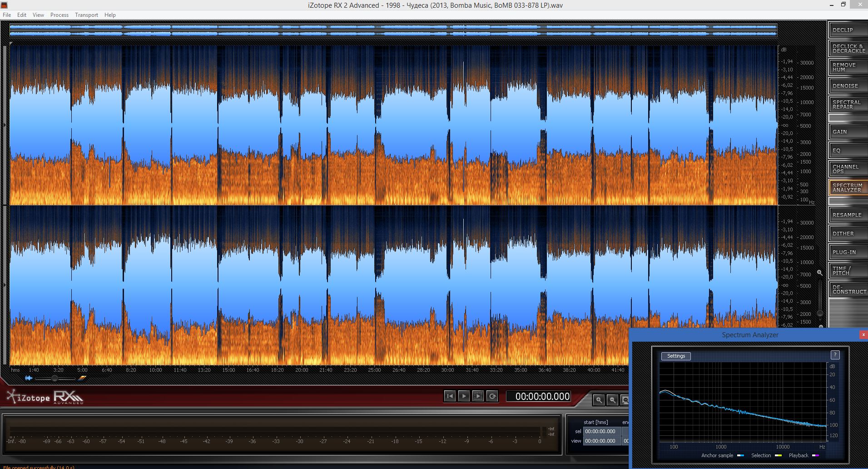Click the Spectrum Analyzer title bar
Screen dimensions: 868x469
coord(749,335)
